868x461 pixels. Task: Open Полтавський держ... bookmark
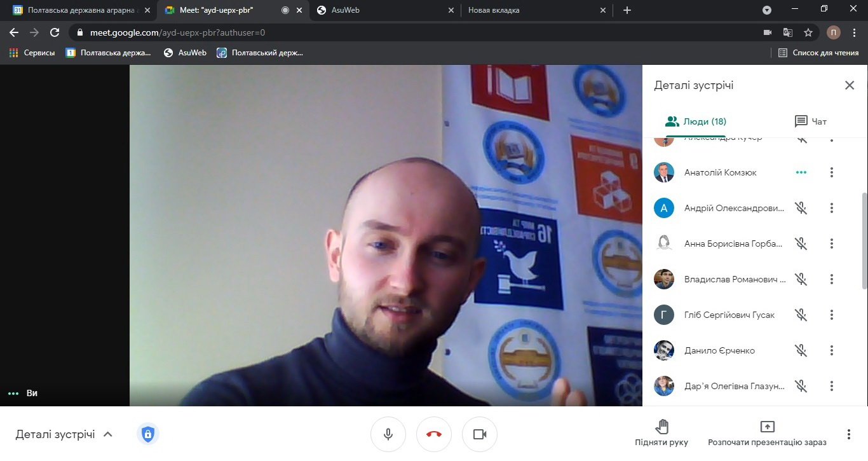(x=261, y=53)
